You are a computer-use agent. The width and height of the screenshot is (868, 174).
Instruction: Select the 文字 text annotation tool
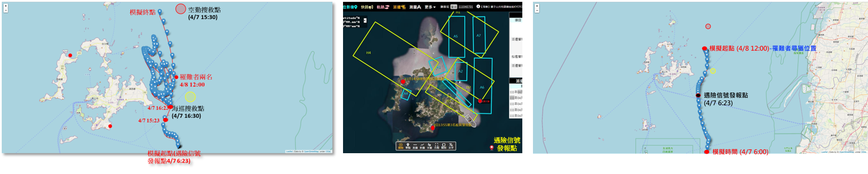pos(451,146)
